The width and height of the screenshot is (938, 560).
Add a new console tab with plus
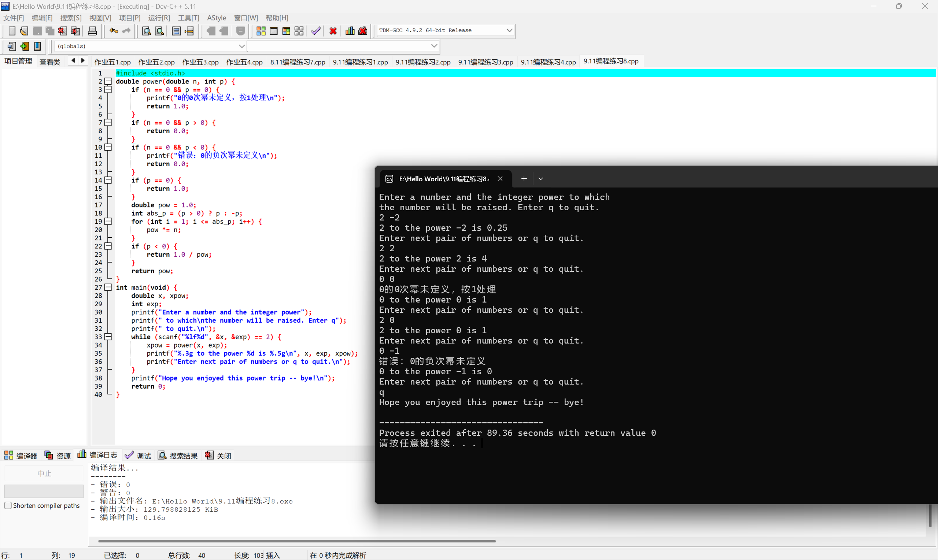click(524, 179)
